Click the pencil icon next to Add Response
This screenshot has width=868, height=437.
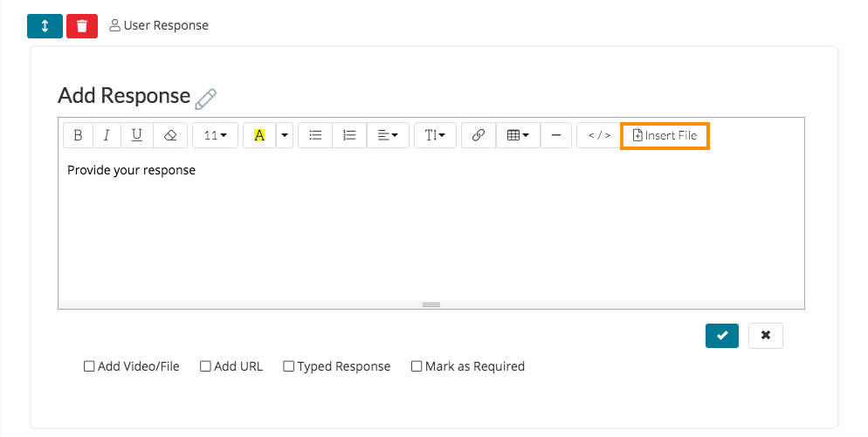pyautogui.click(x=205, y=99)
